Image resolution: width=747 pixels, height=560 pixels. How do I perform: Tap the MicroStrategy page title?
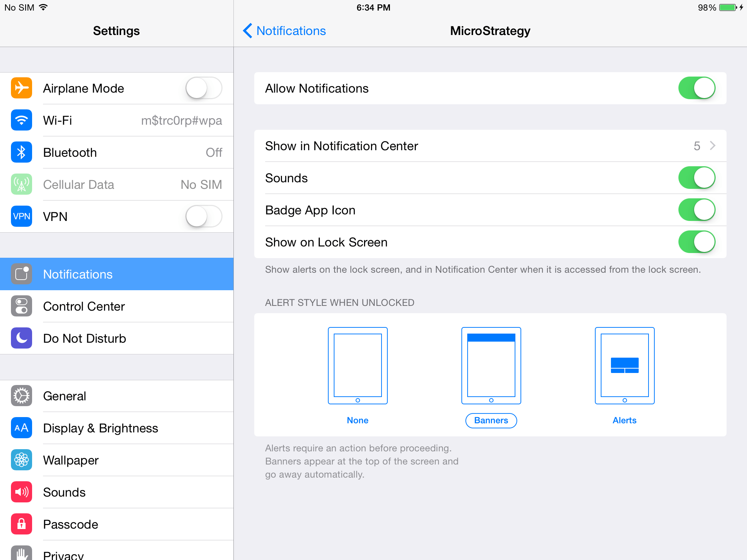pos(490,31)
